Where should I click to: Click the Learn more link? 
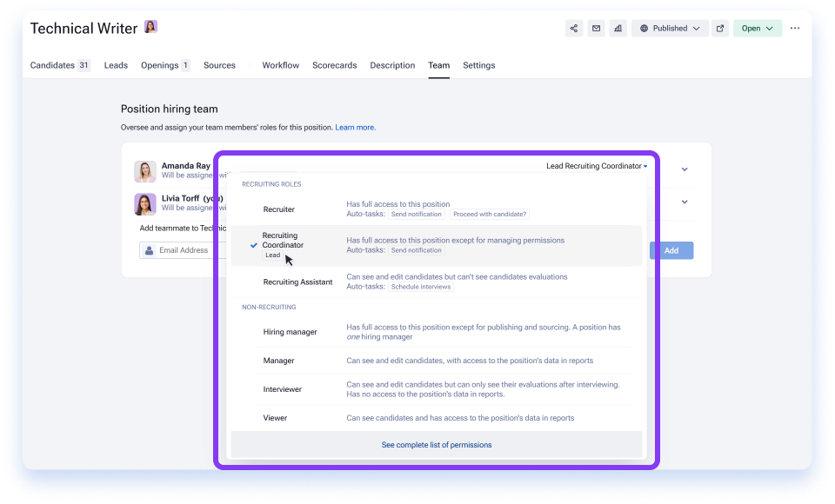pos(355,128)
